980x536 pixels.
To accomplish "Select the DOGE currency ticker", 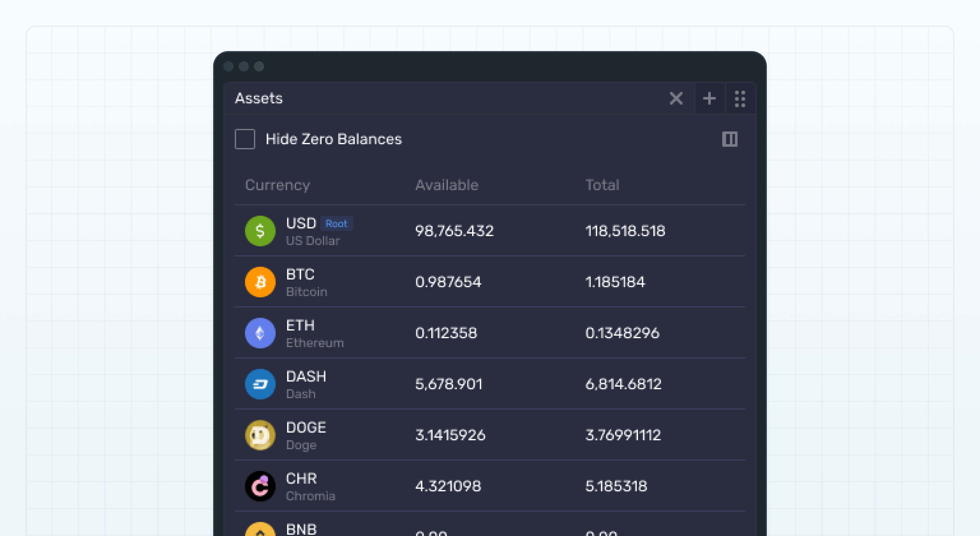I will [x=306, y=427].
